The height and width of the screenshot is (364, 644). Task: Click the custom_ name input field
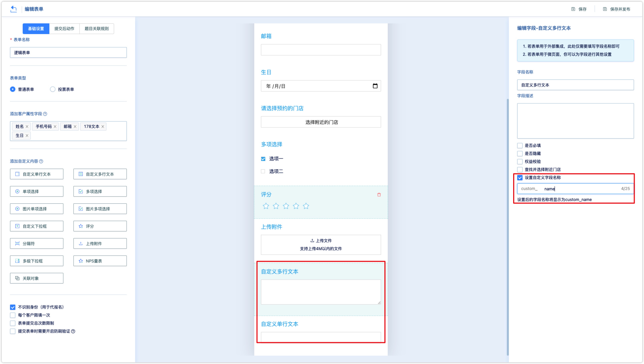(575, 189)
